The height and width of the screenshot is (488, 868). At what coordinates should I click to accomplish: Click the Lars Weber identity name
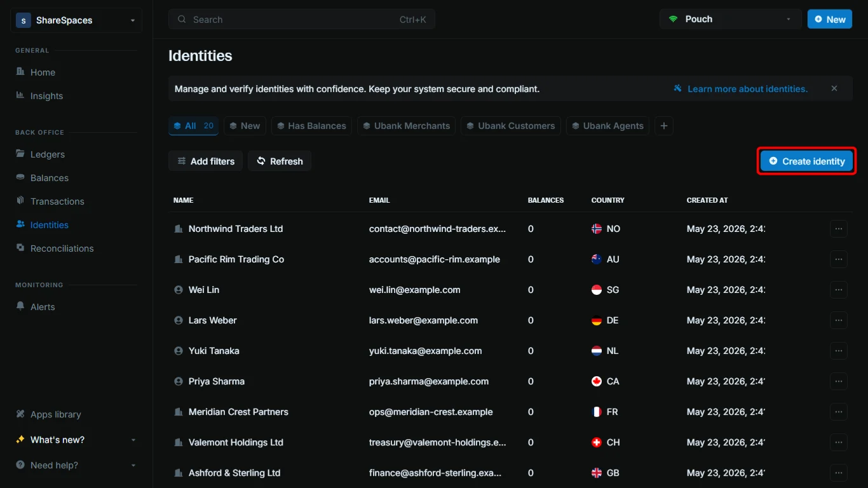click(212, 320)
